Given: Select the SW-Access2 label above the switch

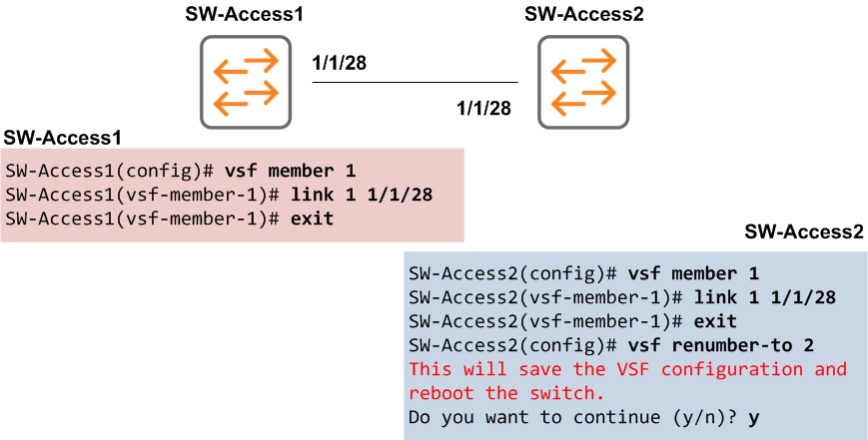Looking at the screenshot, I should [584, 16].
